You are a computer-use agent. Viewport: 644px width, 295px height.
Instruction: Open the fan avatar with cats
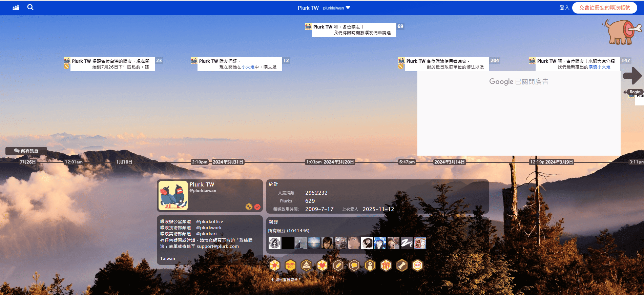point(340,243)
